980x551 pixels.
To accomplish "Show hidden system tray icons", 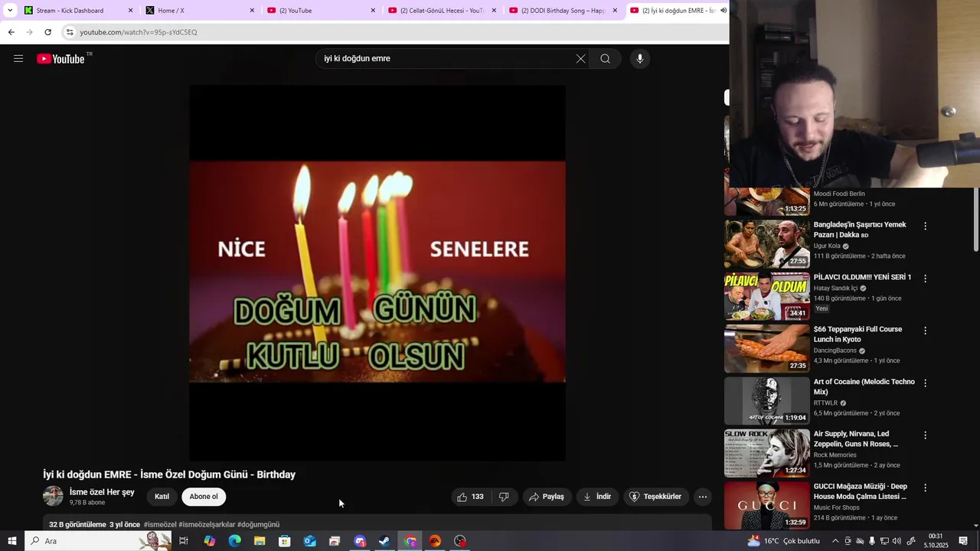I will point(835,541).
